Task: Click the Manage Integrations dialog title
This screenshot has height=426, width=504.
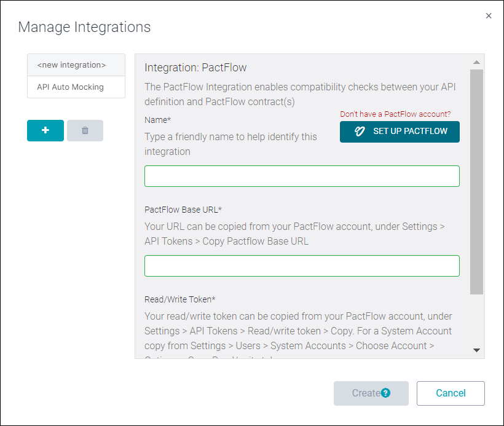Action: click(x=84, y=27)
